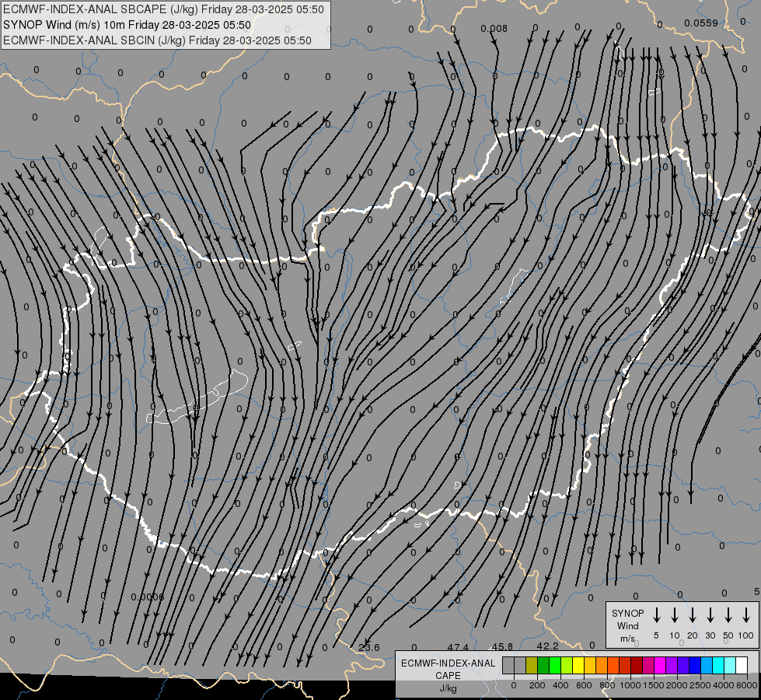Select the 800 tick label on CAPE scale
Screen dimensions: 761x700
coord(607,685)
